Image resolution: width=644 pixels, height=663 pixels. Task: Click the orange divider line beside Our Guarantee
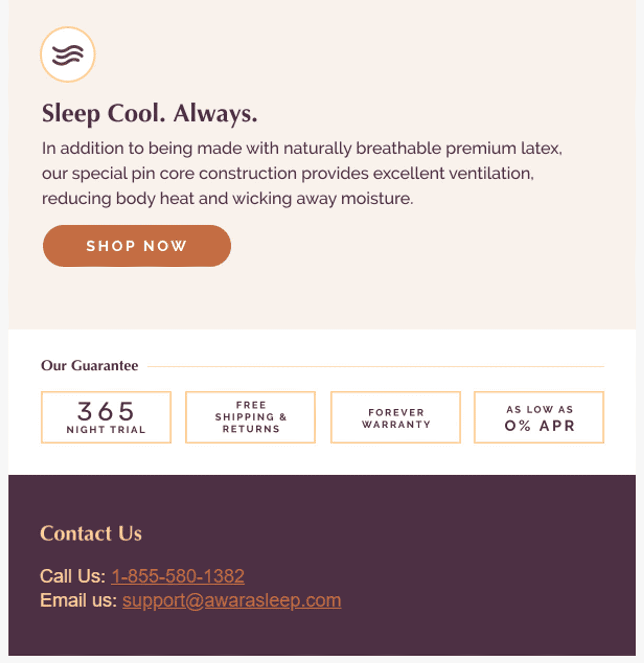click(x=376, y=366)
